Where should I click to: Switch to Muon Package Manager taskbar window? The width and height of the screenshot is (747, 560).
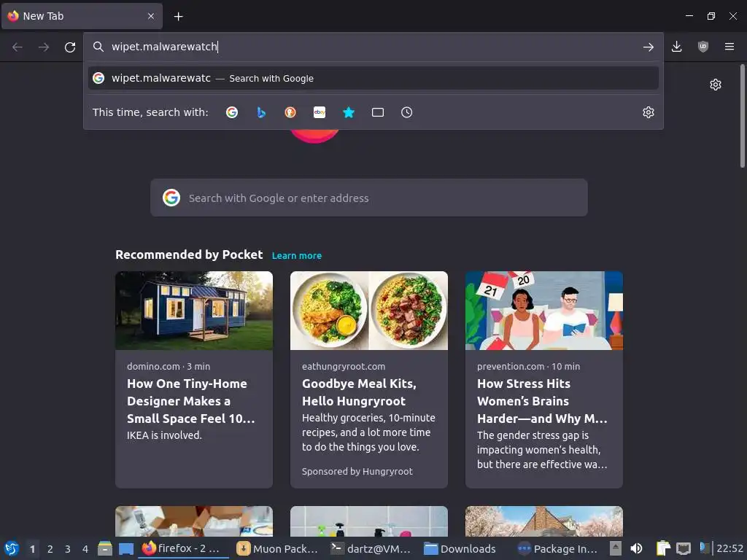tap(278, 548)
